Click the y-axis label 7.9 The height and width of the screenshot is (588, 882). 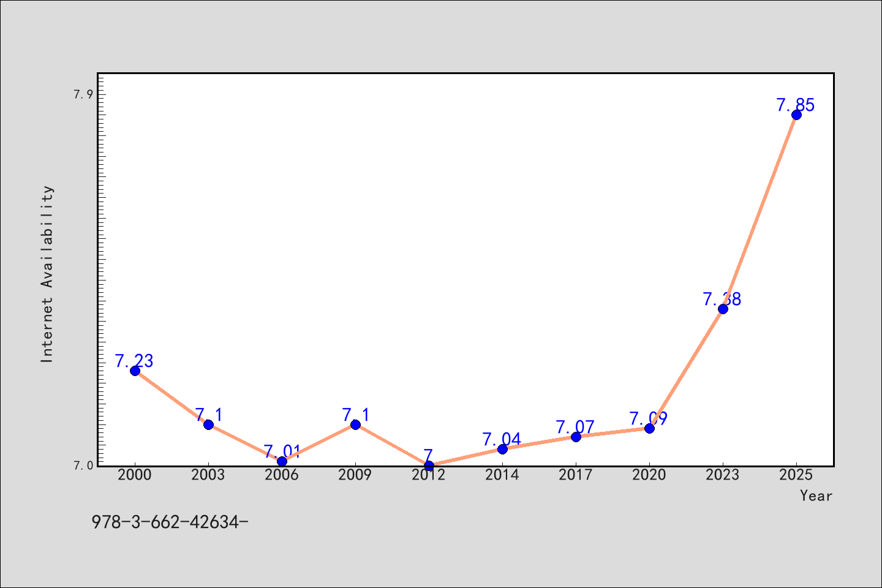point(83,94)
